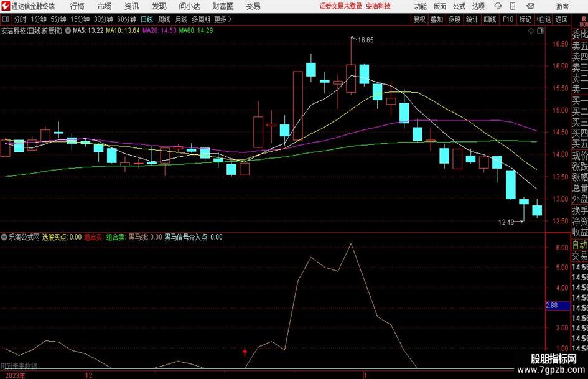Viewport: 588px width, 379px height.
Task: Click 选股买点: 0.00 indicator value
Action: pyautogui.click(x=62, y=237)
